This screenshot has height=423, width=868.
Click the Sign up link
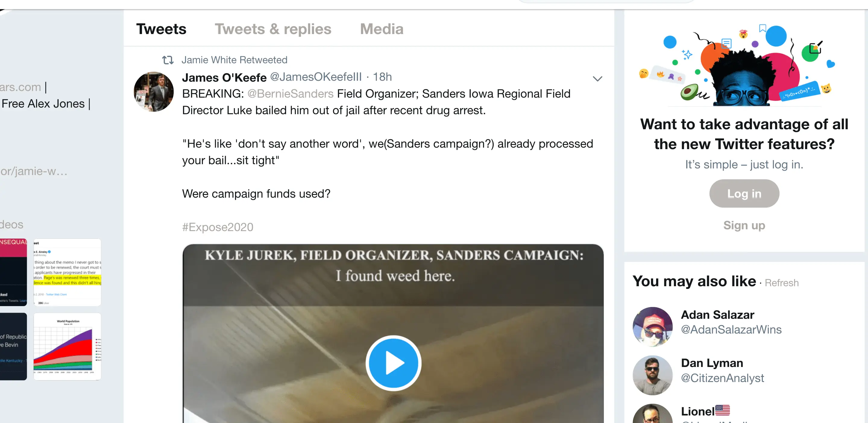[744, 225]
